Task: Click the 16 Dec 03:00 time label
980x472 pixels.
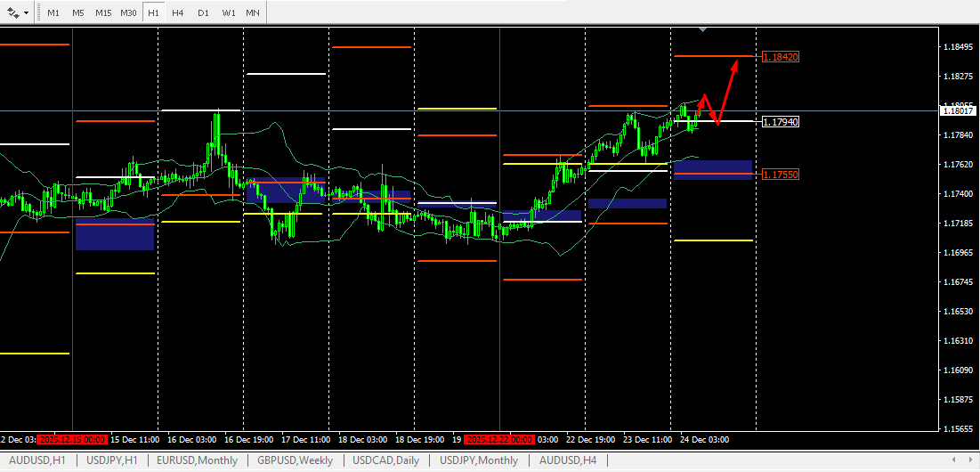Action: click(192, 439)
